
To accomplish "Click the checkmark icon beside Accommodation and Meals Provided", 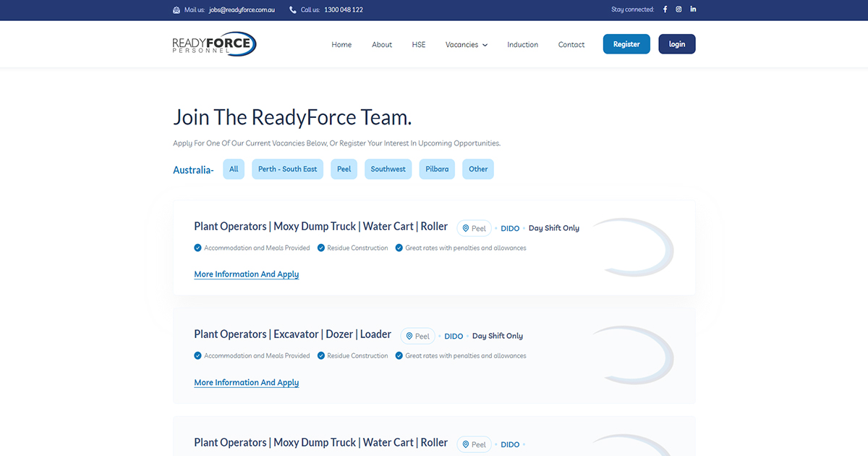I will (197, 247).
